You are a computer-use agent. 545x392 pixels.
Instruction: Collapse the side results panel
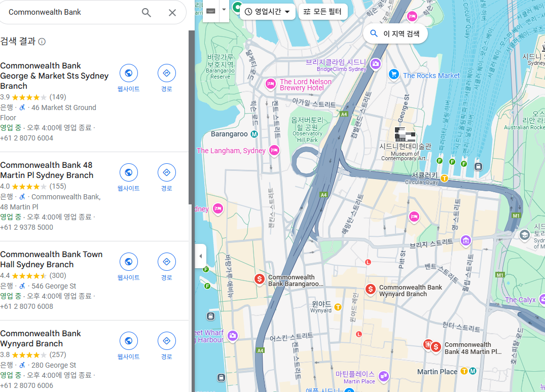tap(201, 256)
